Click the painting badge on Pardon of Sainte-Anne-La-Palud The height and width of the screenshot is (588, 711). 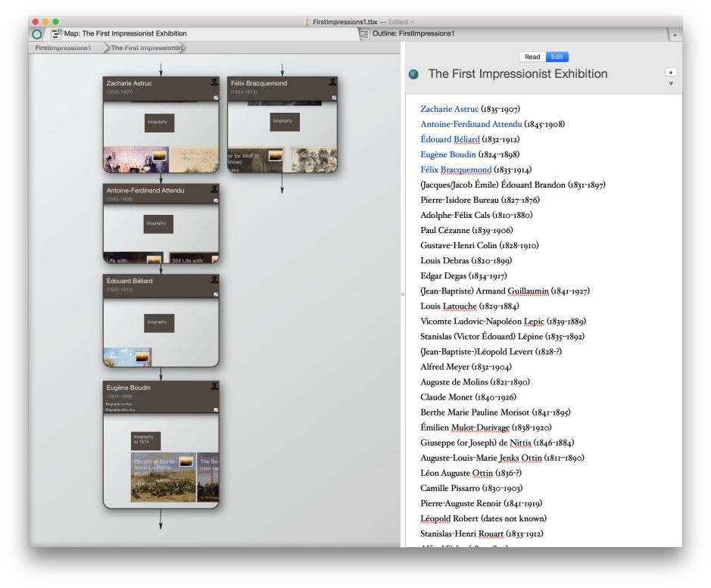[186, 461]
